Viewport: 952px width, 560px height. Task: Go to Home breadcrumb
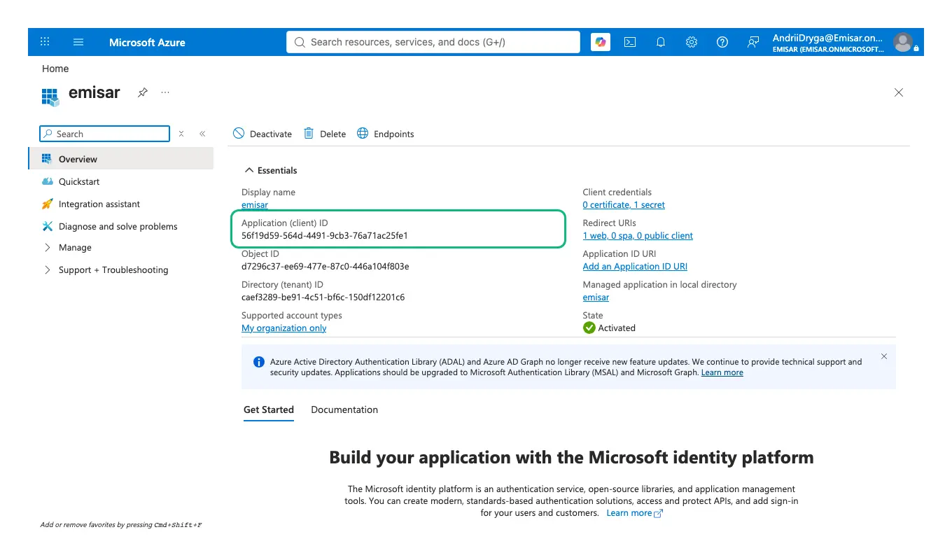click(x=55, y=69)
